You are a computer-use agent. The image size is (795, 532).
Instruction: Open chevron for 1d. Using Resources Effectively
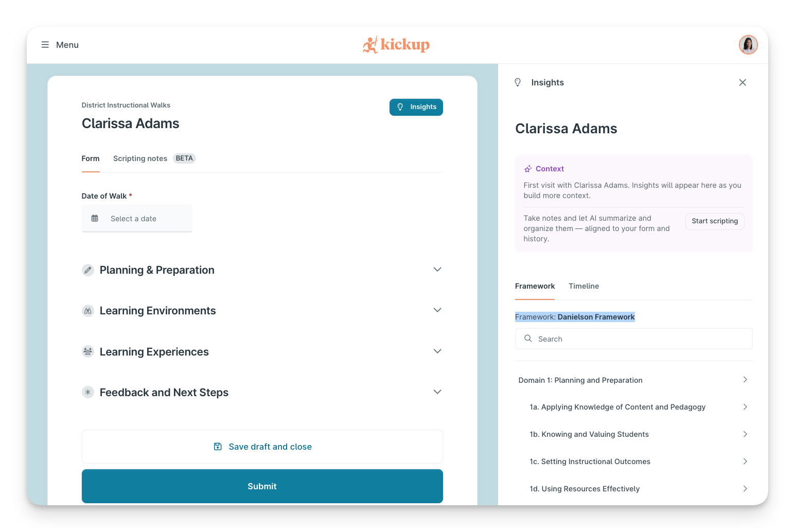point(745,489)
